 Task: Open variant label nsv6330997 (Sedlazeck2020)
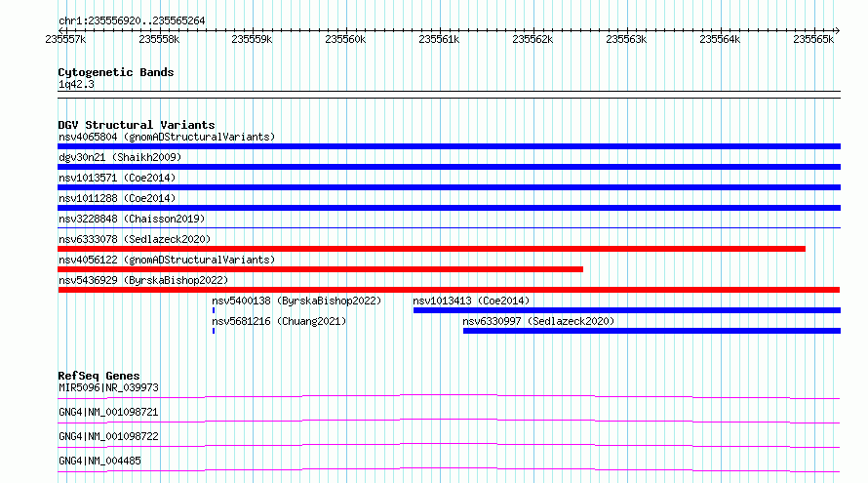tap(538, 321)
